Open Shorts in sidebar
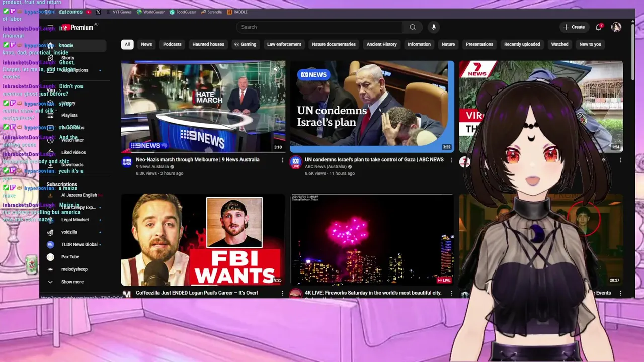 pyautogui.click(x=74, y=58)
